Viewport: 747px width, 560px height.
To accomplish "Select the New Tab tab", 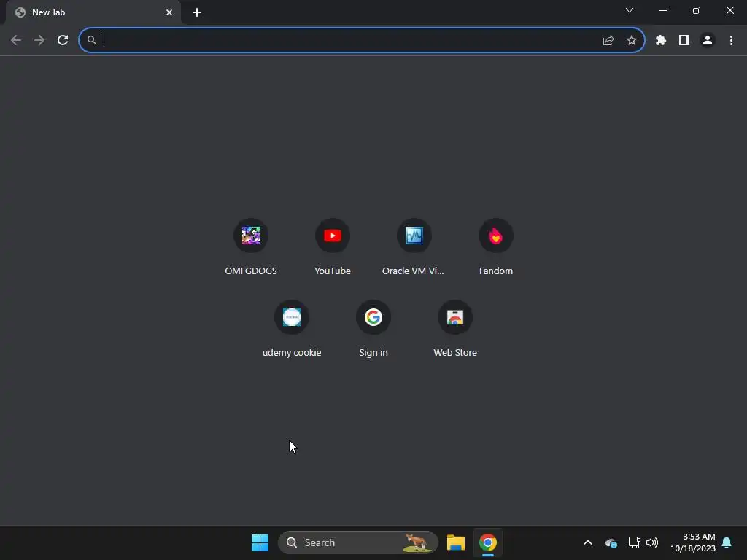I will pyautogui.click(x=93, y=12).
